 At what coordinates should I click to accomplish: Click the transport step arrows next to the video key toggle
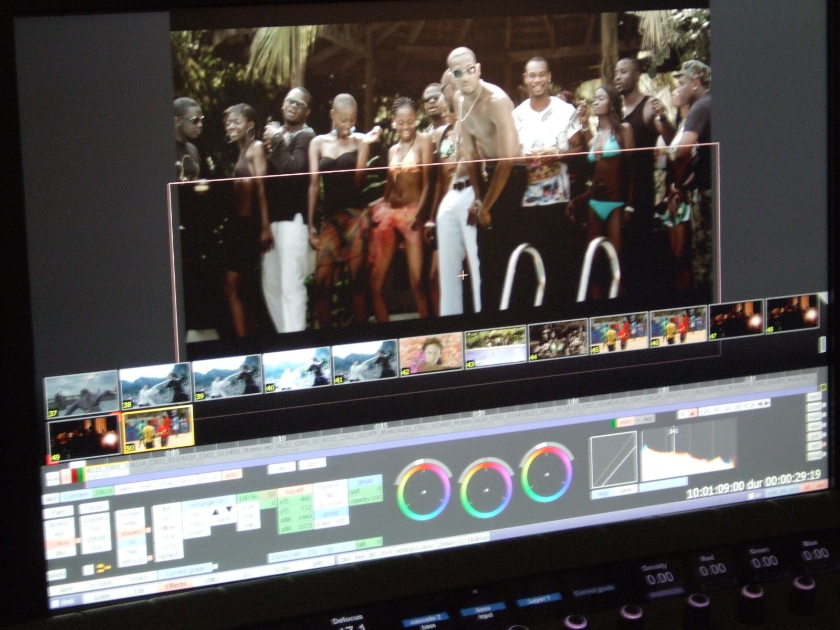pos(734,407)
